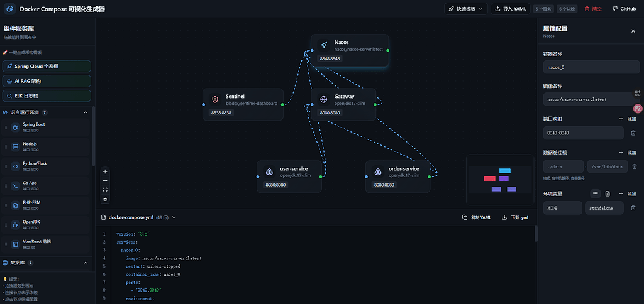The width and height of the screenshot is (644, 304).
Task: Click the order-service node icon
Action: [x=378, y=171]
